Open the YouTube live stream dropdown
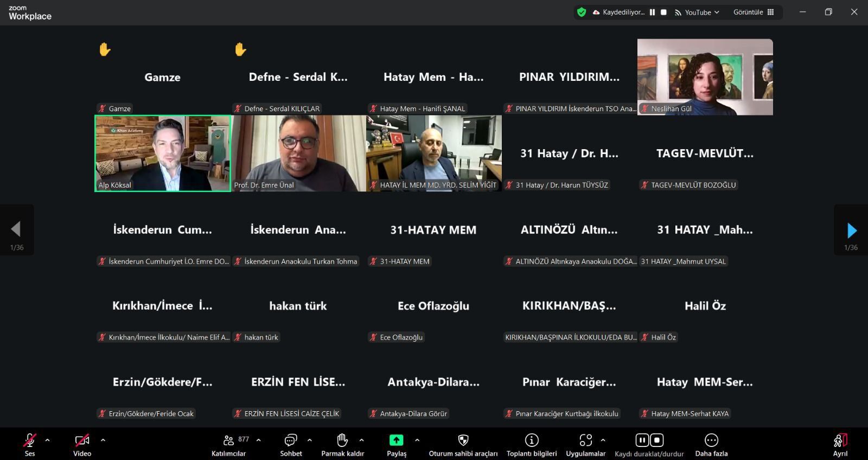The image size is (868, 460). click(698, 12)
